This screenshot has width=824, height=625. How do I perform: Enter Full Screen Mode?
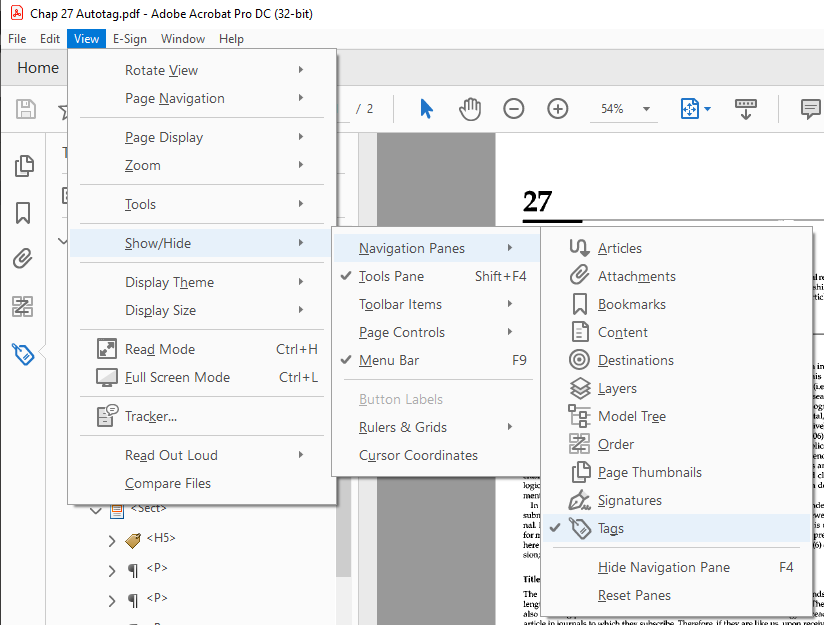point(202,377)
